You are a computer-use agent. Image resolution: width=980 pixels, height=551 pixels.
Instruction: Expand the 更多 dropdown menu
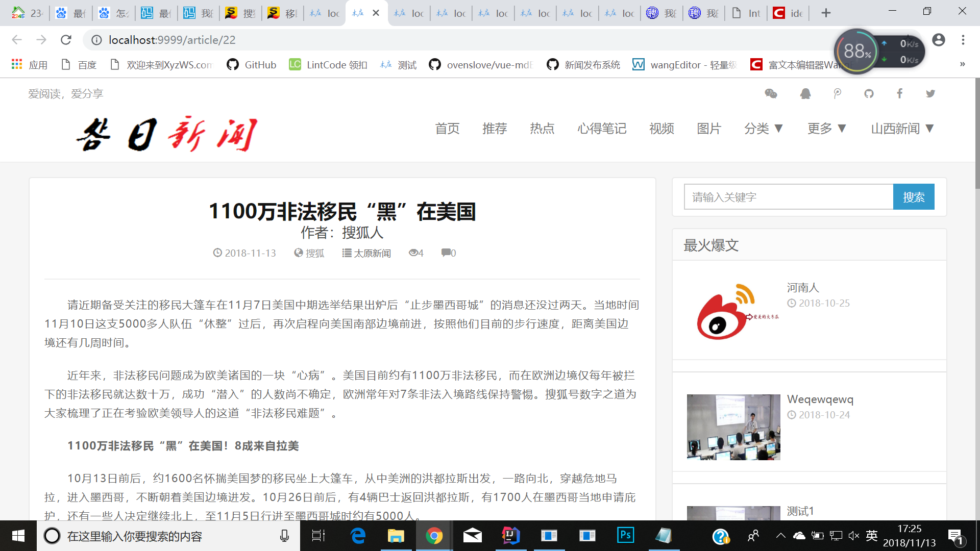point(827,129)
